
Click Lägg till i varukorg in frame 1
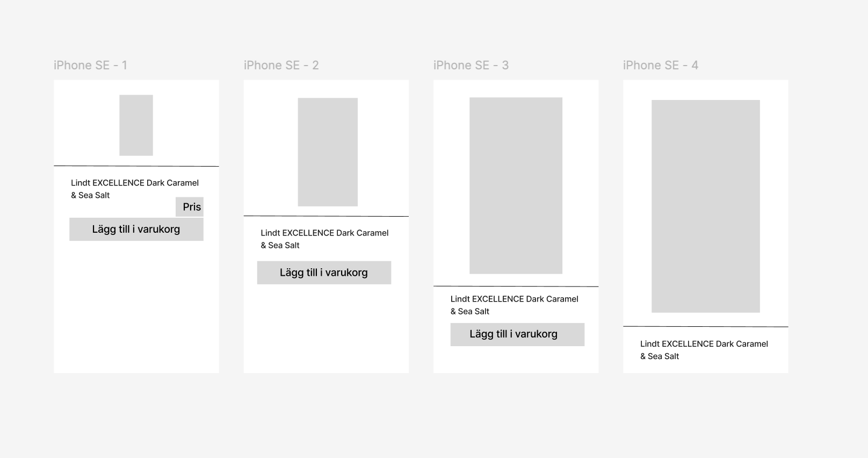(136, 230)
